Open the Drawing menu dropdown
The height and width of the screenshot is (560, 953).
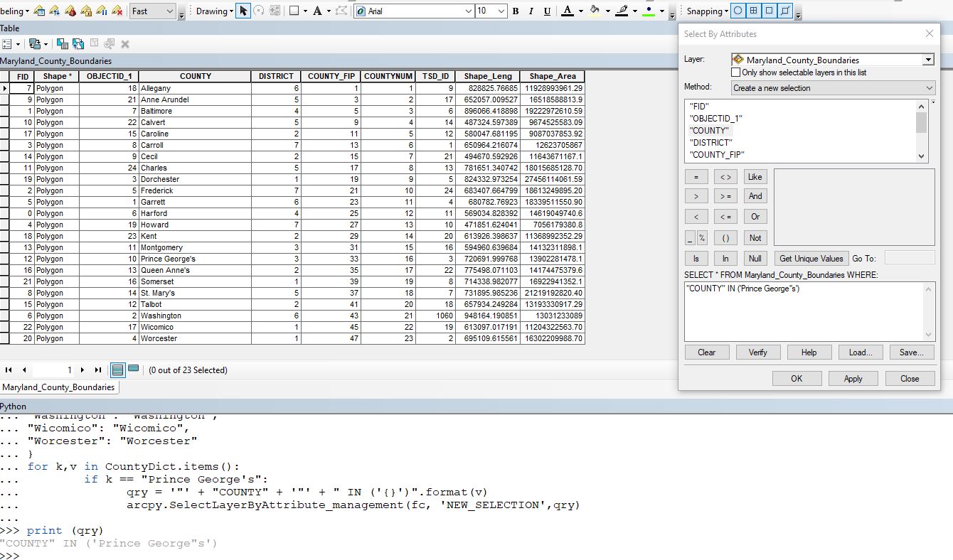coord(214,11)
